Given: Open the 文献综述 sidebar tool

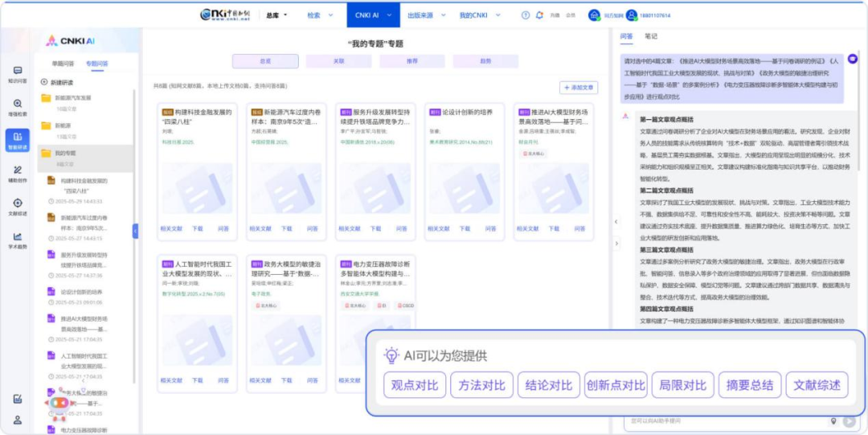Looking at the screenshot, I should point(17,207).
